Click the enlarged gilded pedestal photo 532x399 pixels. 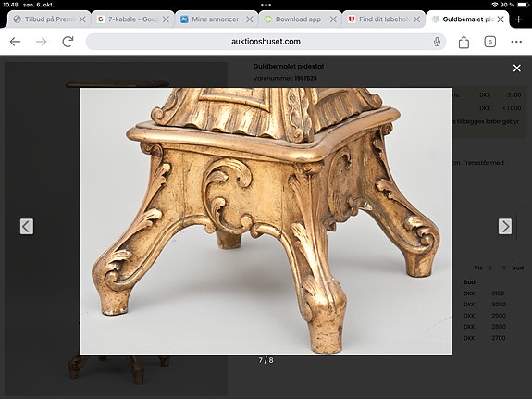tap(266, 221)
